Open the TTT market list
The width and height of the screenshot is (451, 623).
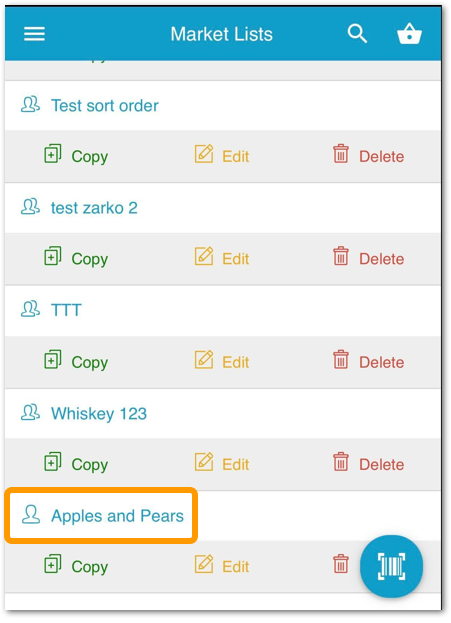66,310
